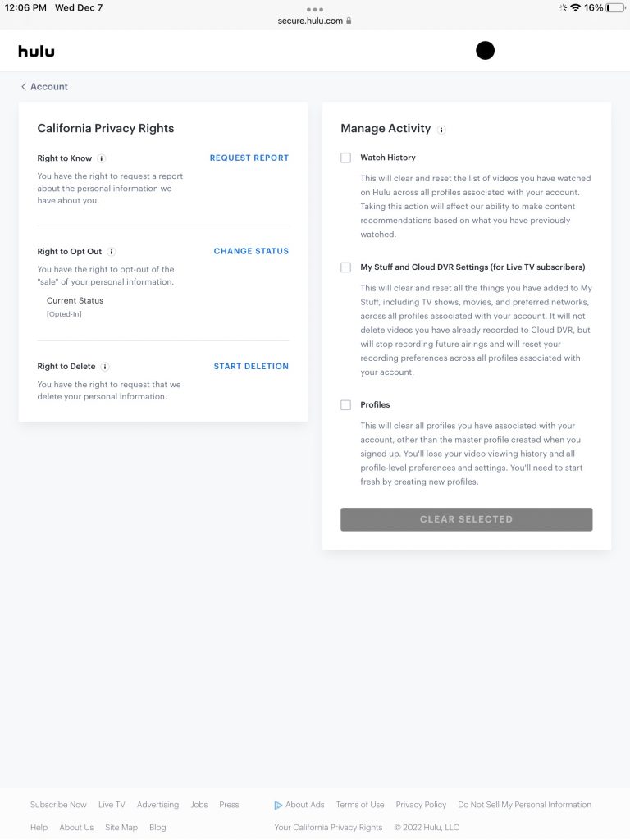Click REQUEST REPORT for Right to Know
This screenshot has width=630, height=840.
(249, 157)
